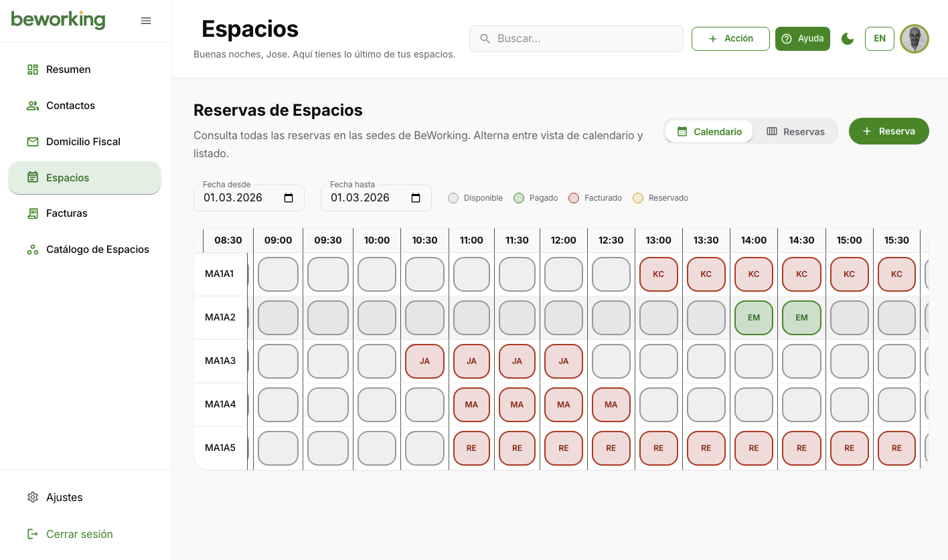This screenshot has width=948, height=560.
Task: Select the green Pagado color swatch
Action: (519, 197)
